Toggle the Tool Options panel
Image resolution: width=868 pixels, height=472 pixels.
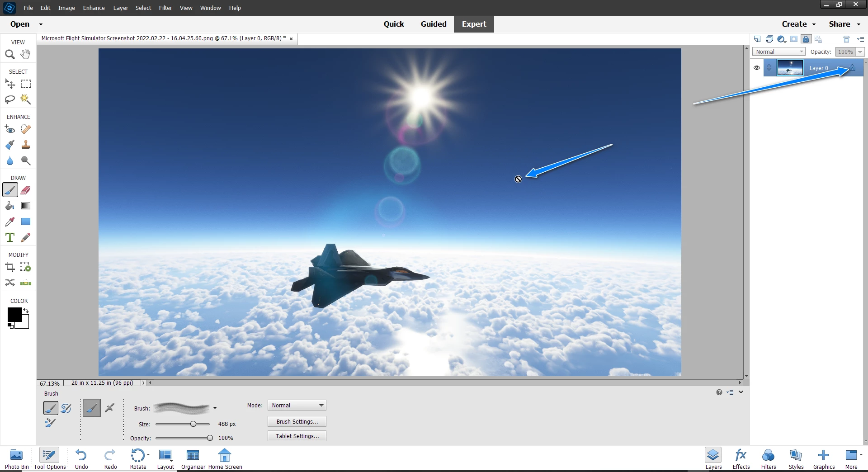point(50,459)
